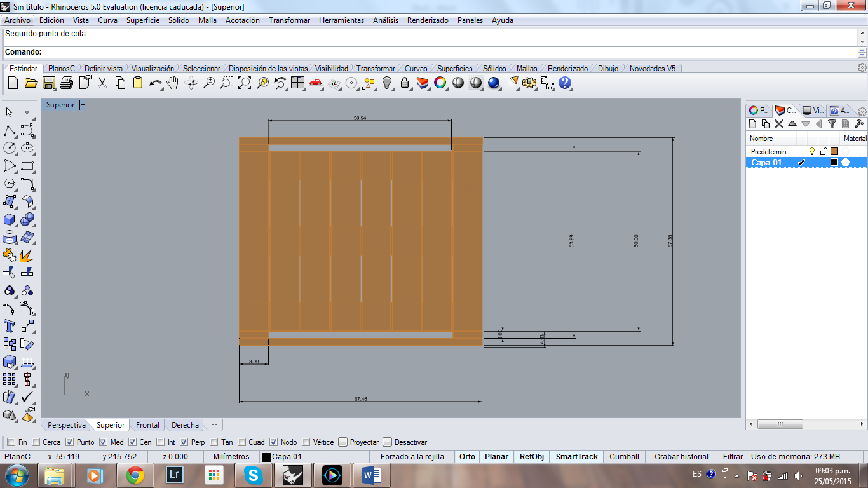The height and width of the screenshot is (488, 868).
Task: Click the hammer tools icon in layers panel
Action: click(x=858, y=124)
